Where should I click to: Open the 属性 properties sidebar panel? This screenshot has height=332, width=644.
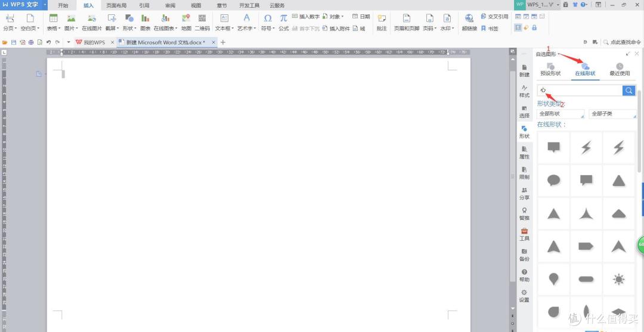point(524,153)
